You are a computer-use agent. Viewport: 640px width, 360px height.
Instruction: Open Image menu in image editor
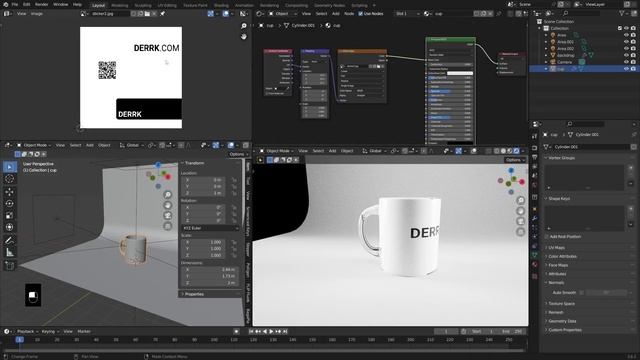(36, 13)
